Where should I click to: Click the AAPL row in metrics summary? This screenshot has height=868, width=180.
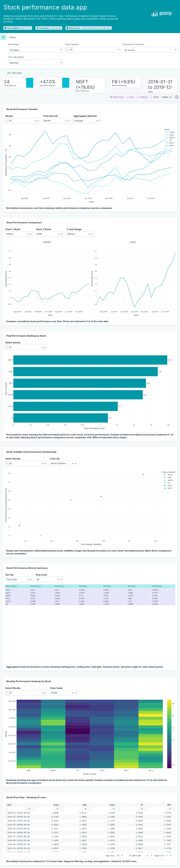point(90,590)
